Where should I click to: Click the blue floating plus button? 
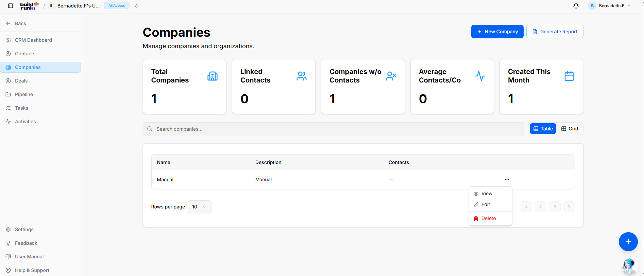pyautogui.click(x=628, y=242)
